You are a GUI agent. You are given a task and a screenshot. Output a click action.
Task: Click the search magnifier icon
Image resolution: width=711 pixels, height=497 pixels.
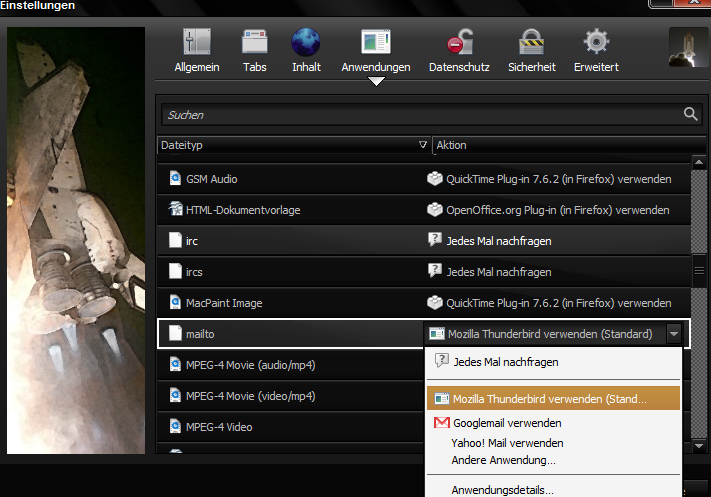[689, 115]
